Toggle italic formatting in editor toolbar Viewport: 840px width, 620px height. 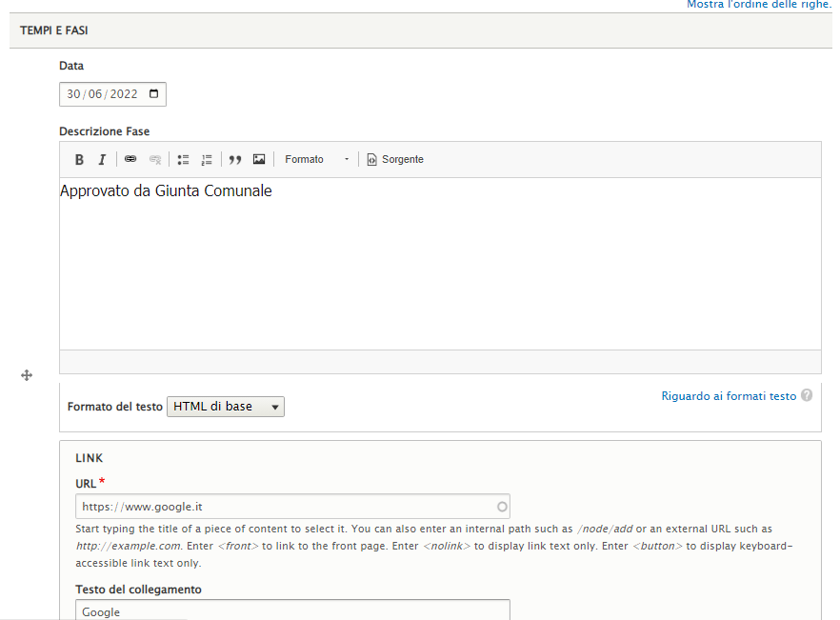coord(102,159)
